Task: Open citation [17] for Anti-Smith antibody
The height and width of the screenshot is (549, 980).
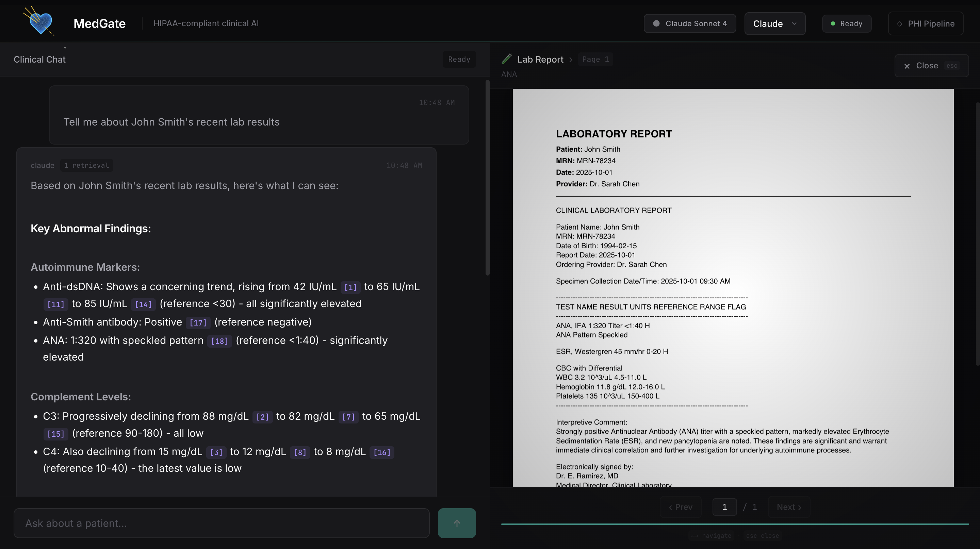Action: pyautogui.click(x=198, y=323)
